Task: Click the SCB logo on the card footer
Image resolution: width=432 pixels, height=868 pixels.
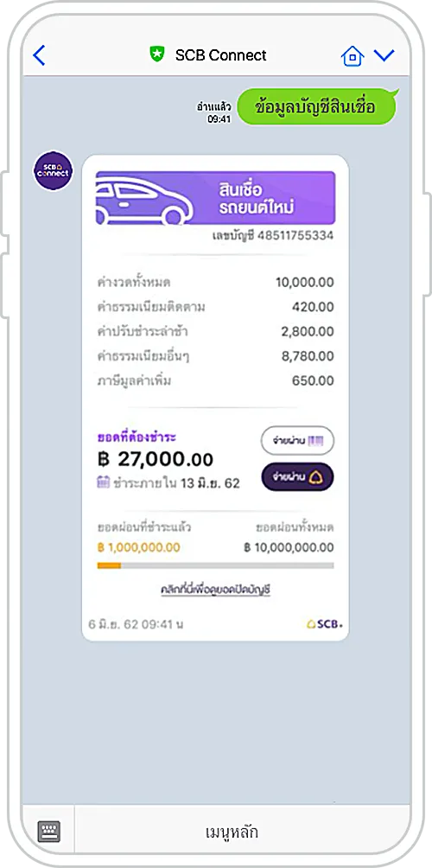Action: coord(325,624)
